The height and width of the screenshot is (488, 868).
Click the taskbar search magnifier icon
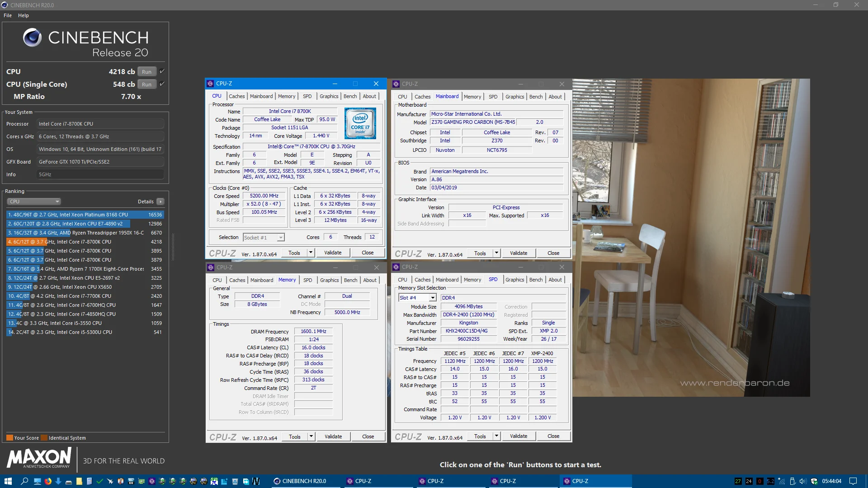tap(25, 481)
